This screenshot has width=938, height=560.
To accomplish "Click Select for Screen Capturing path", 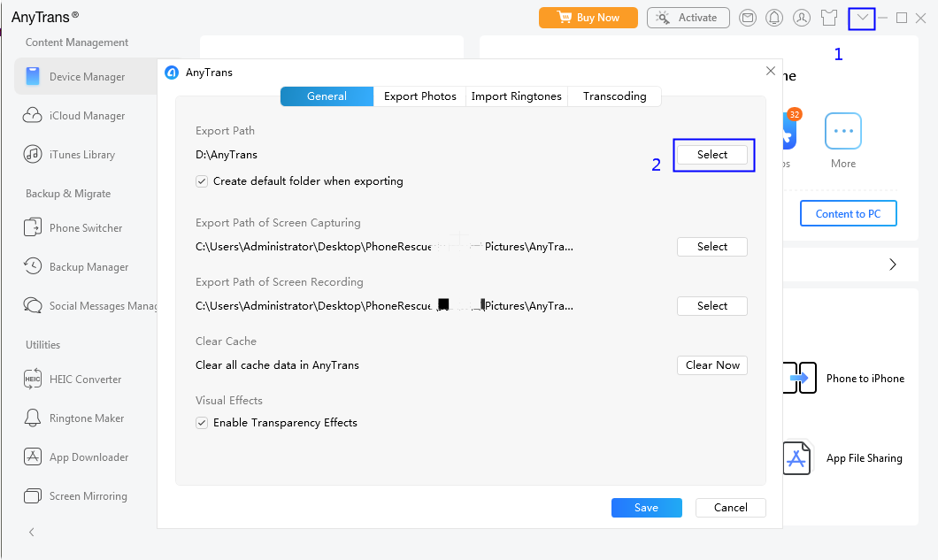I will (x=711, y=247).
